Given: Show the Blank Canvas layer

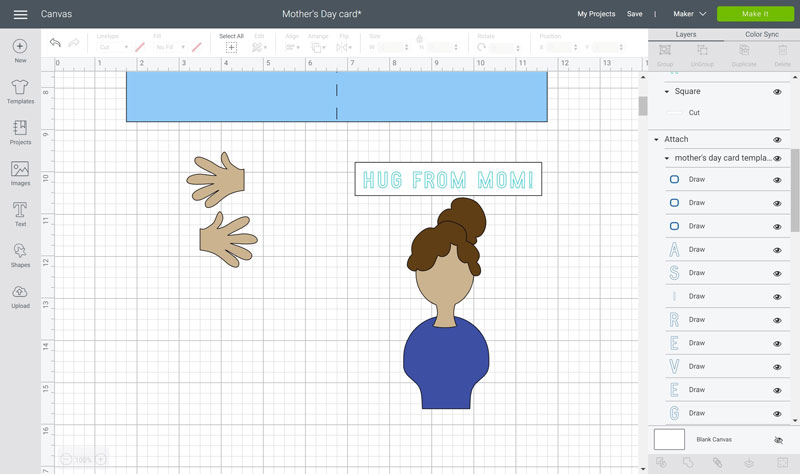Looking at the screenshot, I should pos(778,440).
